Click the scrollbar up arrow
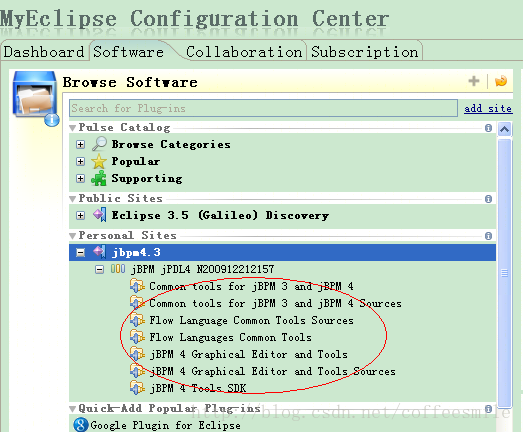523x432 pixels. coord(504,129)
